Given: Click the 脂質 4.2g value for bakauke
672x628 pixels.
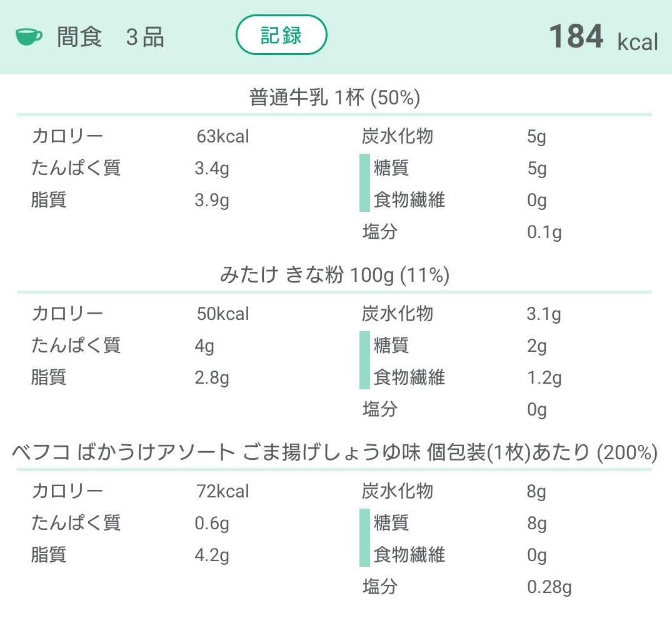Looking at the screenshot, I should [212, 556].
